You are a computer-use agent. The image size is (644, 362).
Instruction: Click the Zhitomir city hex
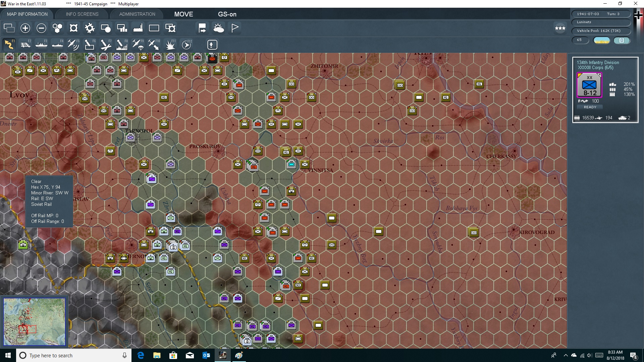click(x=325, y=71)
